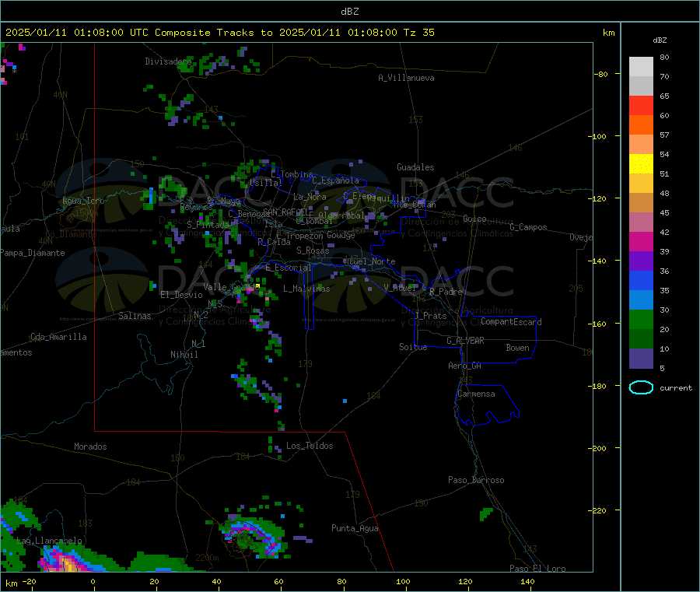Click the yellow 51-54 dBZ legend swatch
The height and width of the screenshot is (592, 700).
tap(641, 163)
